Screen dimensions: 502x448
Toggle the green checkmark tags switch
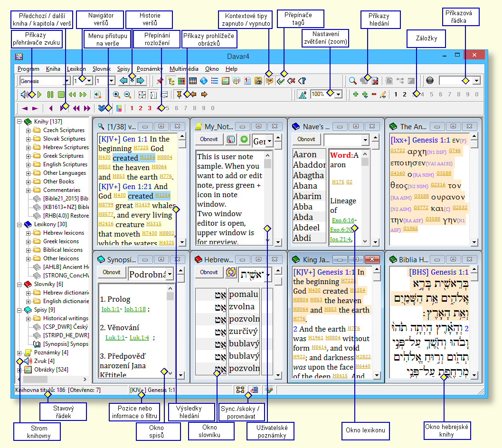click(281, 81)
